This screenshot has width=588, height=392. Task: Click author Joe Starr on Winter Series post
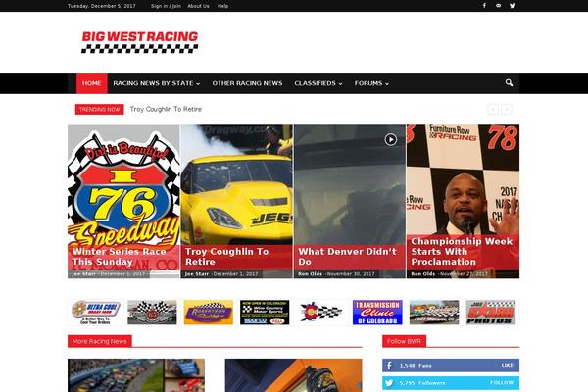[83, 274]
